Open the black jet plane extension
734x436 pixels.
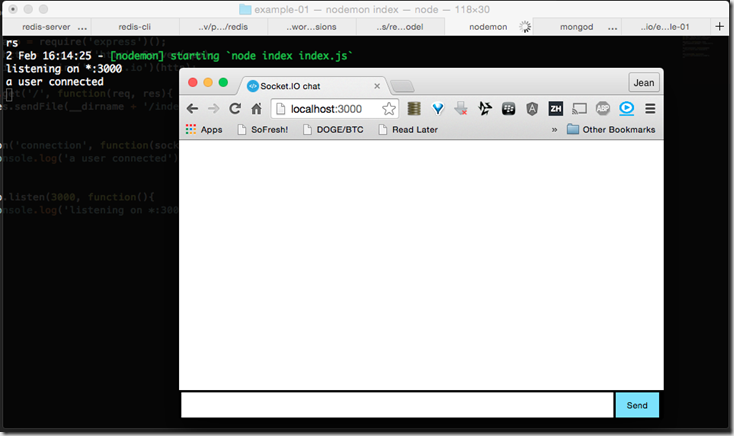point(485,109)
